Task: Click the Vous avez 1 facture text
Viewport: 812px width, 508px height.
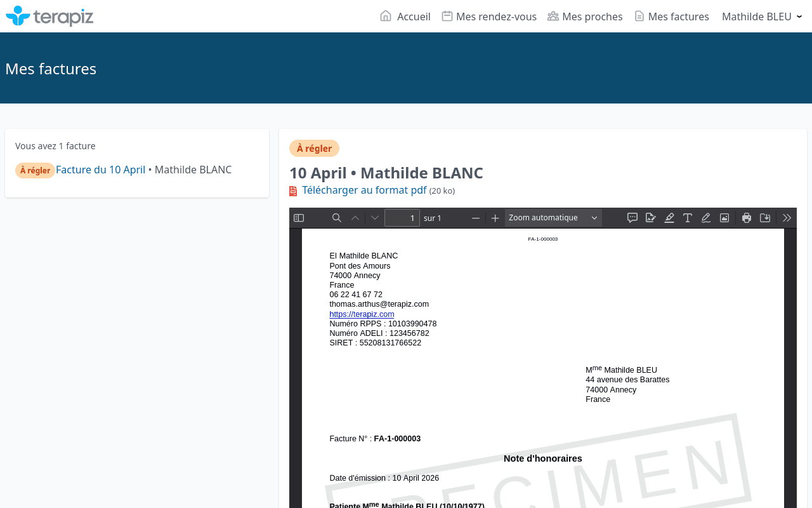Action: click(55, 146)
